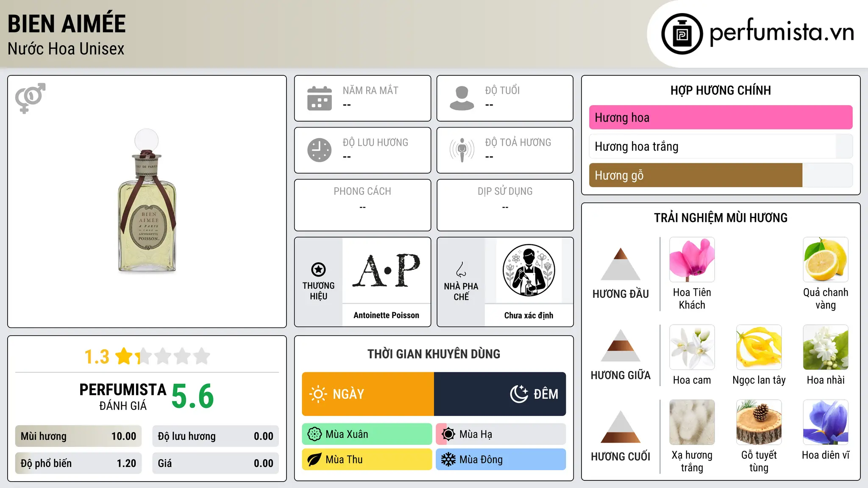868x488 pixels.
Task: Click the moon icon in the Đêm bar
Action: pos(519,394)
